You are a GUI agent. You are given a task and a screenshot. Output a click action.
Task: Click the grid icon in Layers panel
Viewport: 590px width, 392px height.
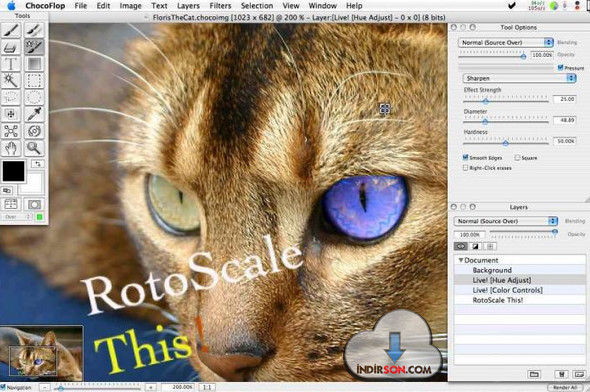pos(490,246)
